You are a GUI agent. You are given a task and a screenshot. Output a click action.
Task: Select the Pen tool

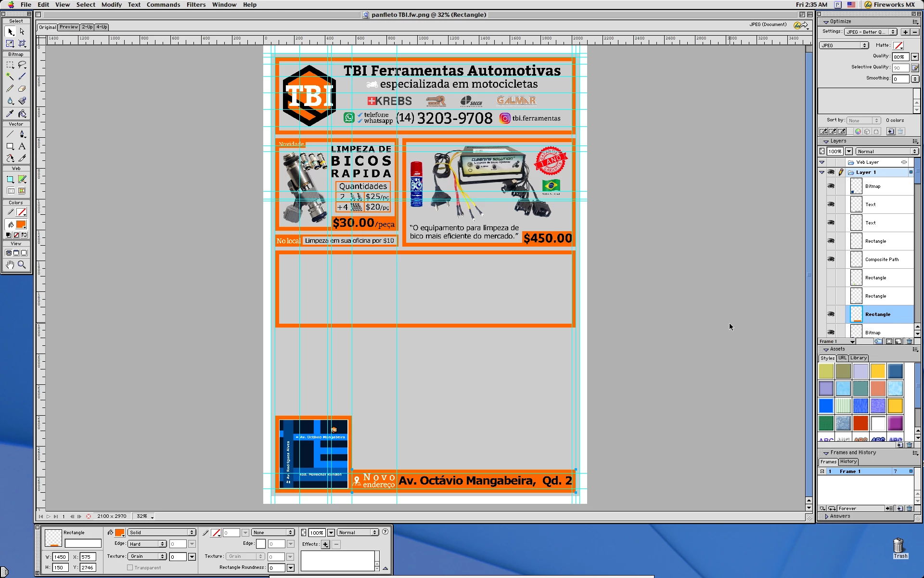22,134
